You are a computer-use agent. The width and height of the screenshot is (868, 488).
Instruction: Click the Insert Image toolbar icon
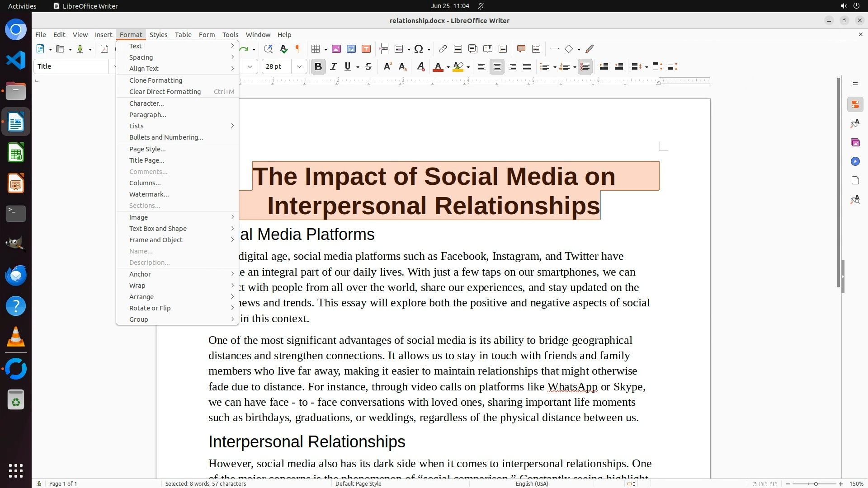336,49
